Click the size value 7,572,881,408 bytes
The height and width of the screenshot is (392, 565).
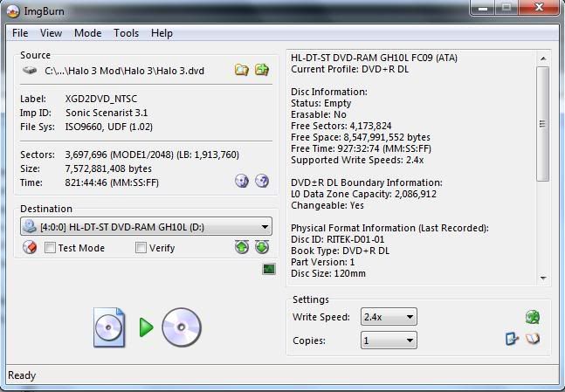(108, 168)
